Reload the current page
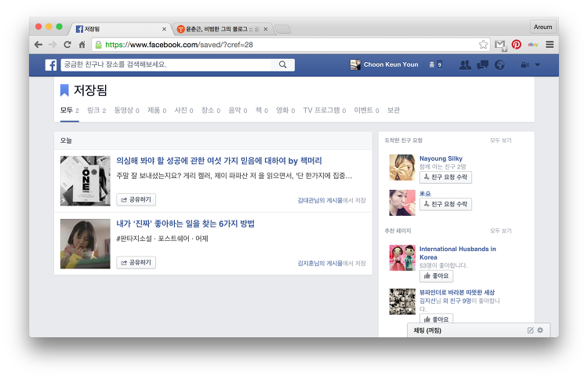 [x=67, y=45]
